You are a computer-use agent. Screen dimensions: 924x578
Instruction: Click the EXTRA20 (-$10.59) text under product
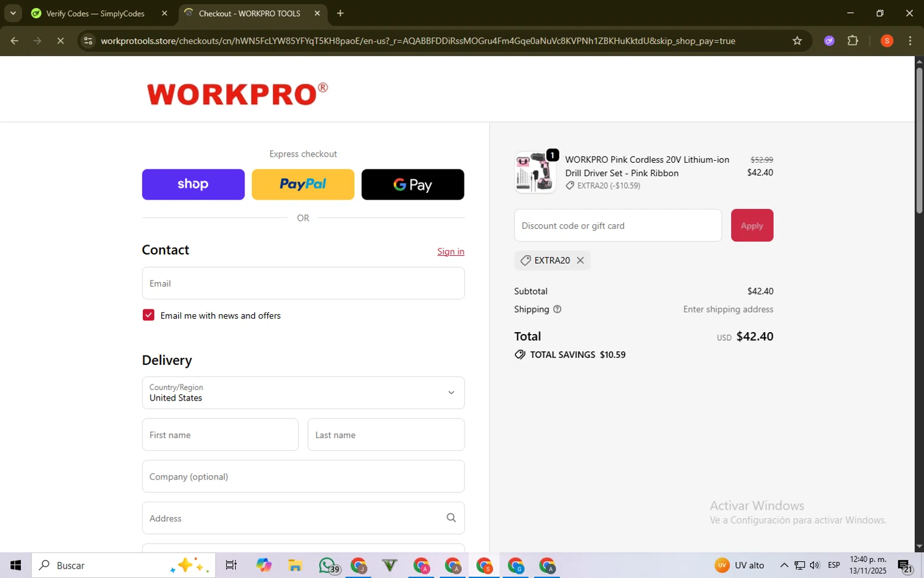pos(609,185)
